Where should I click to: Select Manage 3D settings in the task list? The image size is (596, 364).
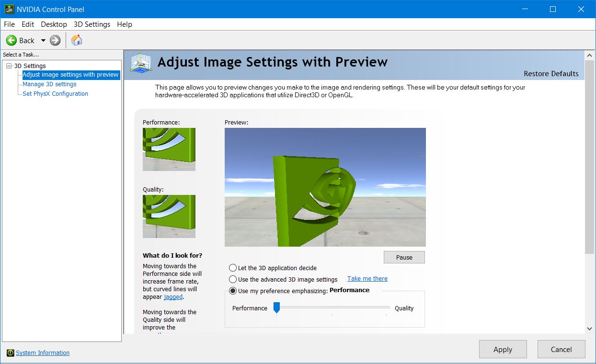pyautogui.click(x=49, y=84)
